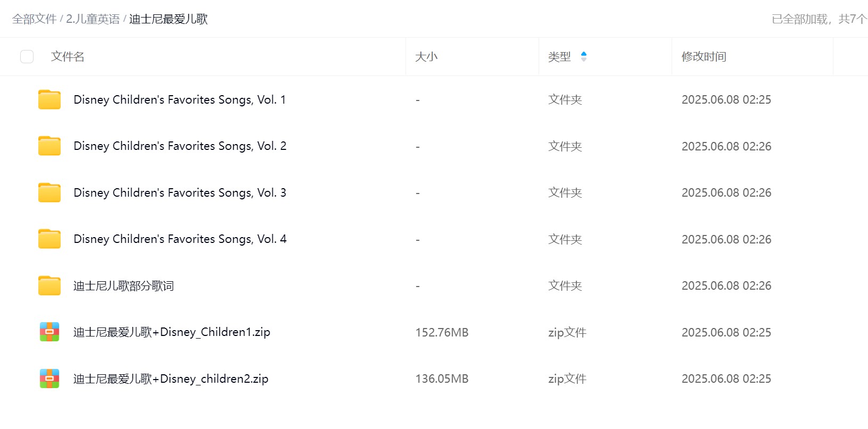Open the Vol. 3 folder icon
Image resolution: width=868 pixels, height=429 pixels.
click(49, 192)
